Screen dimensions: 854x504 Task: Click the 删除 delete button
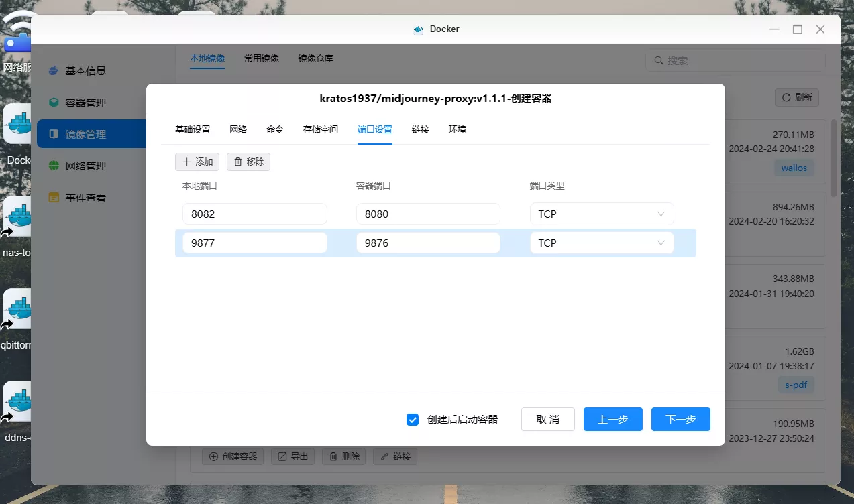click(x=344, y=456)
